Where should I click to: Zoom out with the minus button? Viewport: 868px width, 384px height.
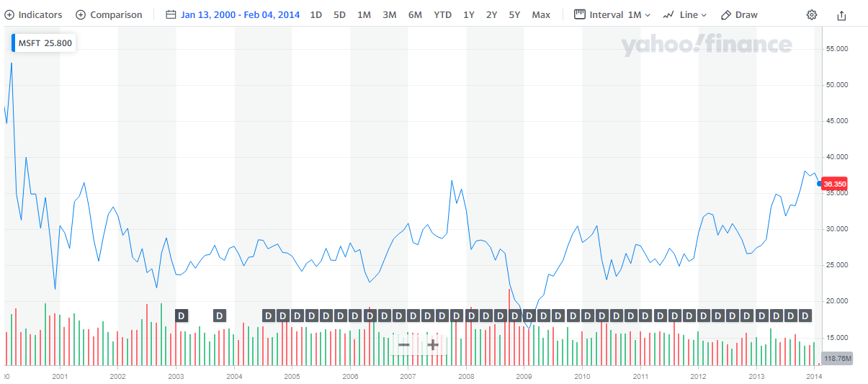click(x=404, y=344)
